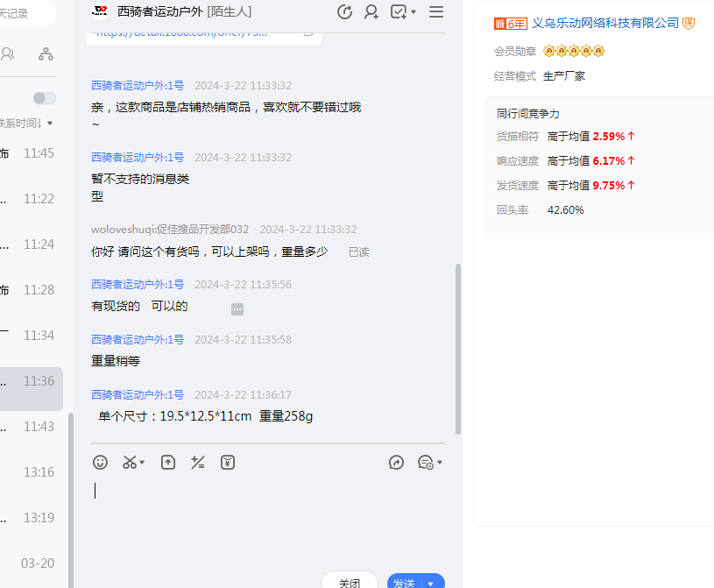Click the scissors screenshot tool icon
Screen dimensions: 714x588
click(x=131, y=462)
